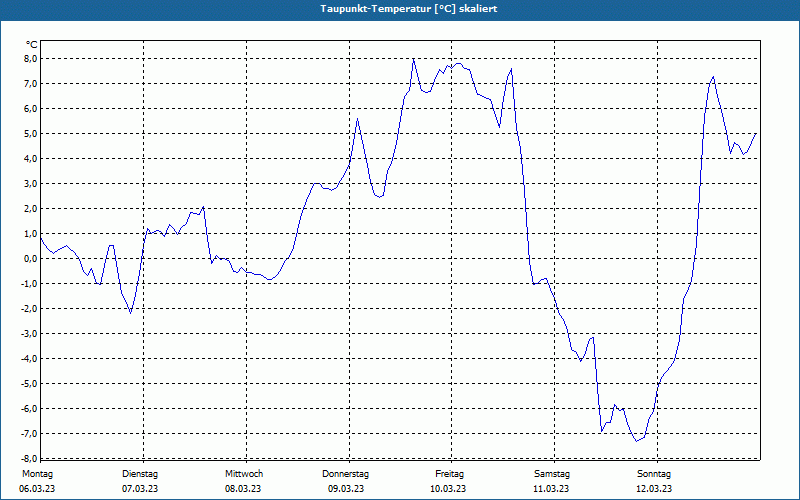Screen dimensions: 800x500
Task: Click the date 10.03.23
Action: [x=448, y=489]
